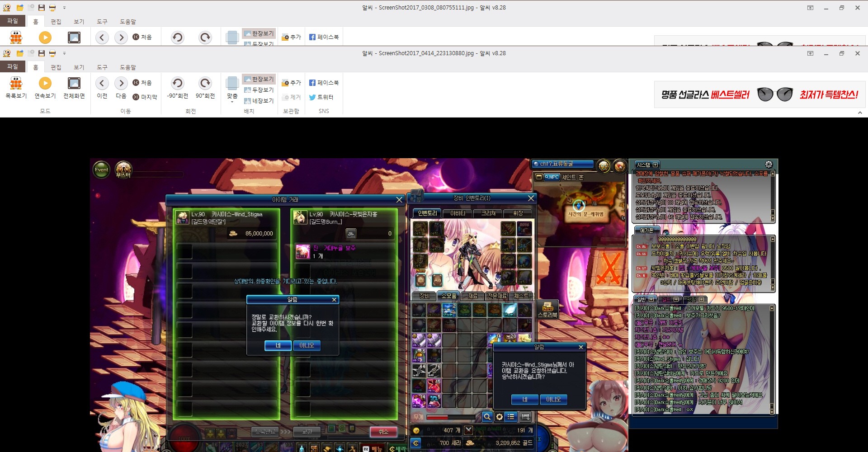
Task: Click list-view icon in back window ribbon
Action: tap(16, 37)
